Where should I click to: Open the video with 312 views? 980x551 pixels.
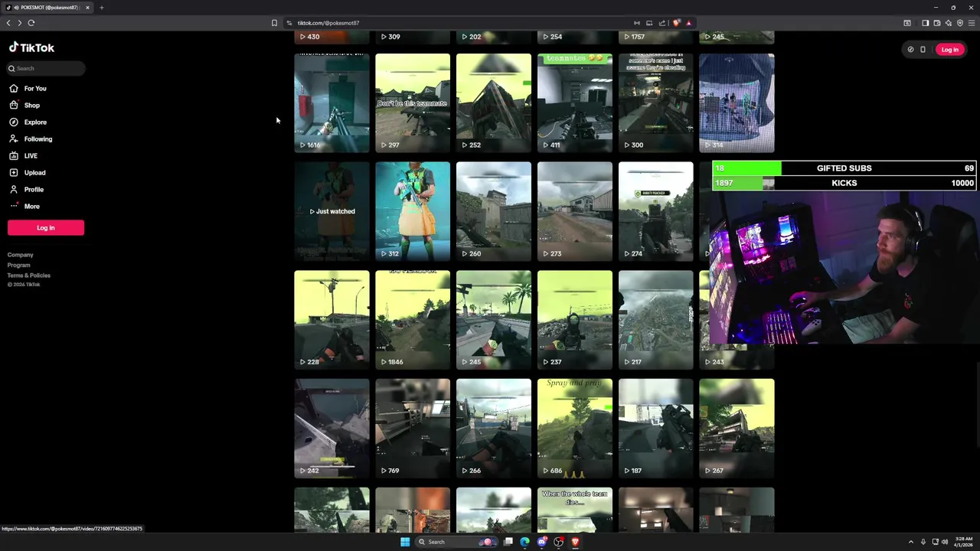(x=413, y=211)
